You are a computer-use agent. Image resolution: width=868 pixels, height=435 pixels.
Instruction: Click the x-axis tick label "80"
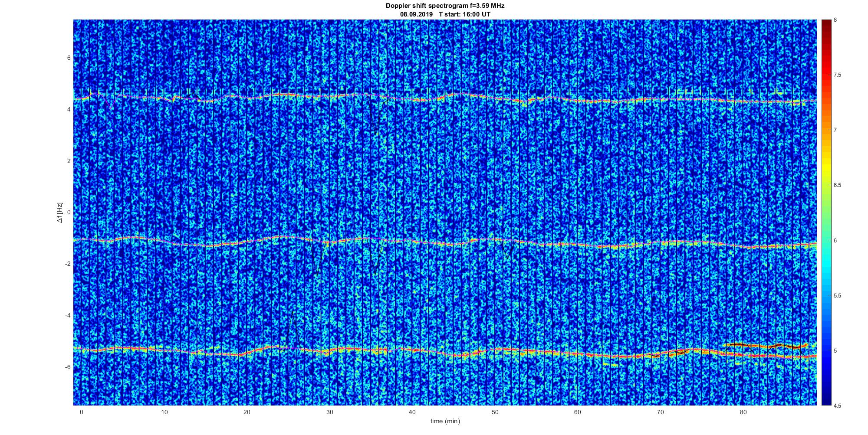[x=743, y=412]
